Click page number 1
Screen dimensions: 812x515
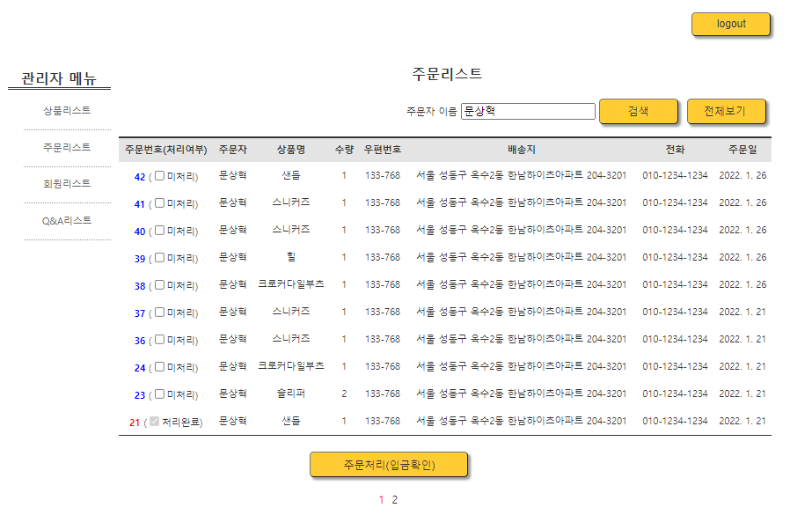click(x=382, y=500)
